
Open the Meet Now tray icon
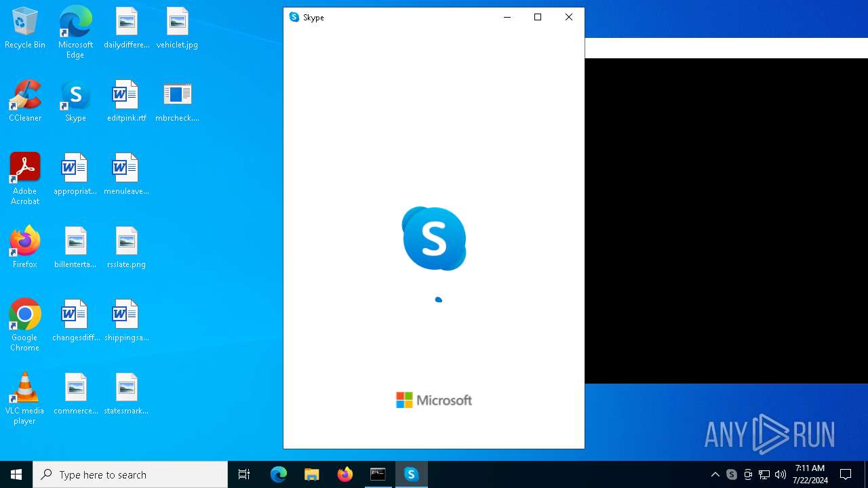click(x=748, y=474)
